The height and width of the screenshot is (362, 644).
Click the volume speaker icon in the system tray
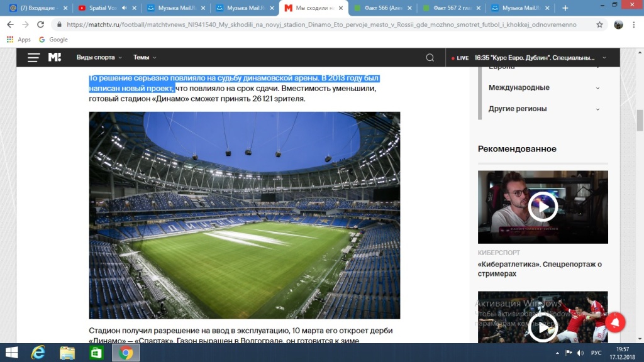tap(580, 353)
